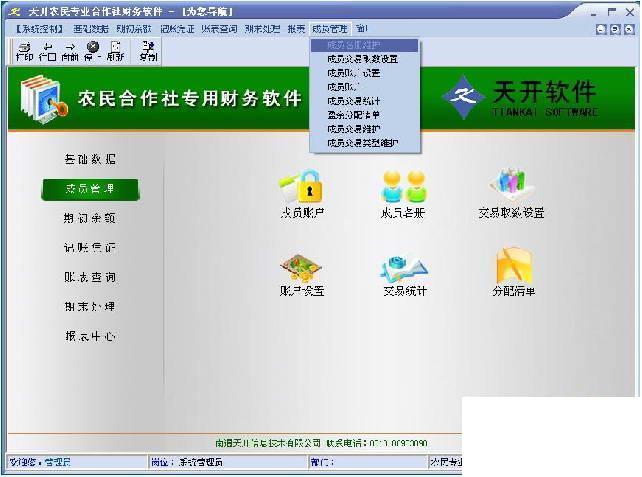Click status bar 岗位 field
The width and height of the screenshot is (642, 477).
tap(228, 462)
